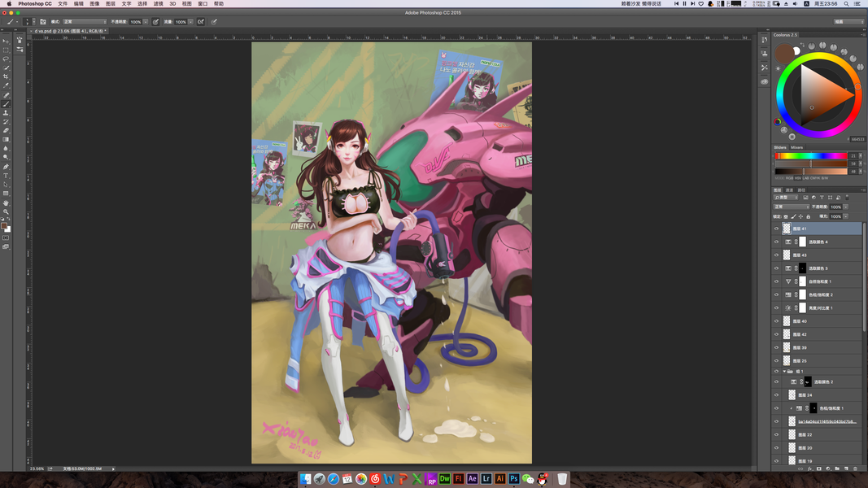Viewport: 868px width, 488px height.
Task: Switch to the 通道 tab
Action: coord(789,190)
